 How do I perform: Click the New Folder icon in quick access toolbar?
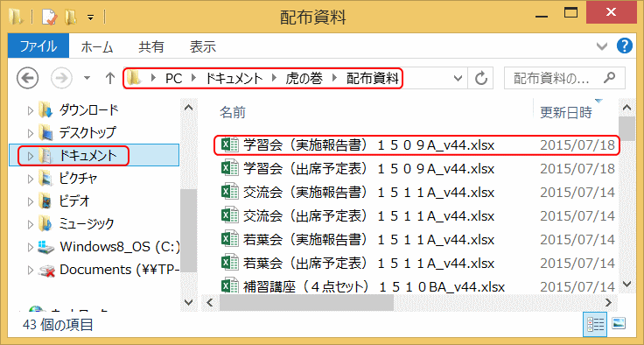tap(71, 18)
